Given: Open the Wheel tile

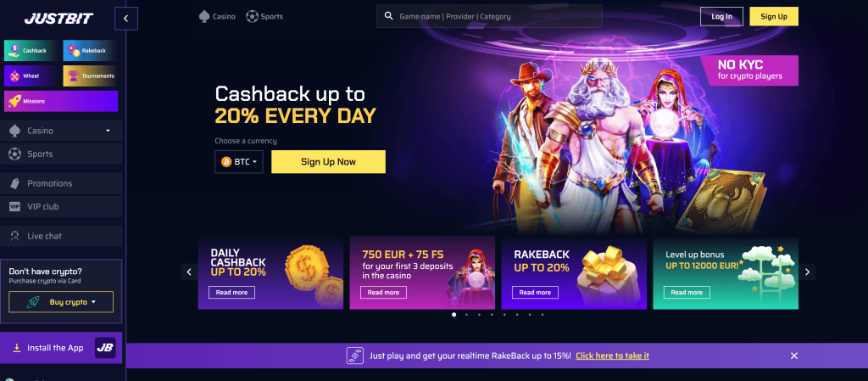Looking at the screenshot, I should [31, 76].
